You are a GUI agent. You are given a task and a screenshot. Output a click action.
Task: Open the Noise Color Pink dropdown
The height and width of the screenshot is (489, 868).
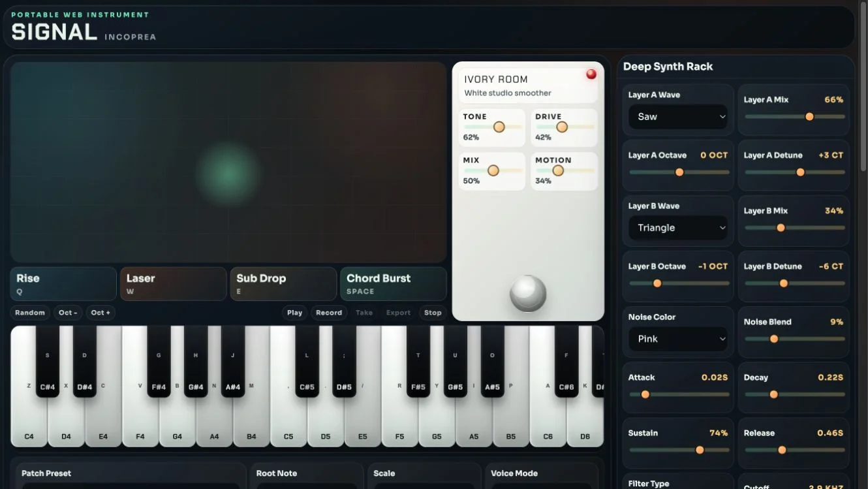pos(678,338)
